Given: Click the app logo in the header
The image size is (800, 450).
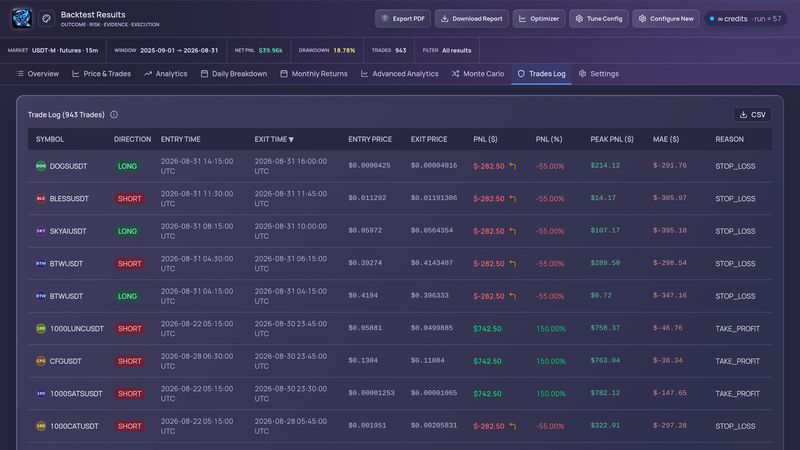Looking at the screenshot, I should point(21,18).
